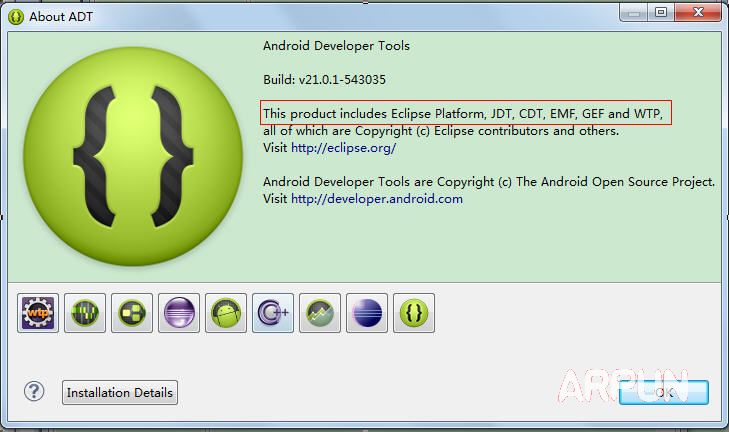Click the 'The Android Open Source Project' line
Screen dimensions: 729x432
pyautogui.click(x=489, y=182)
